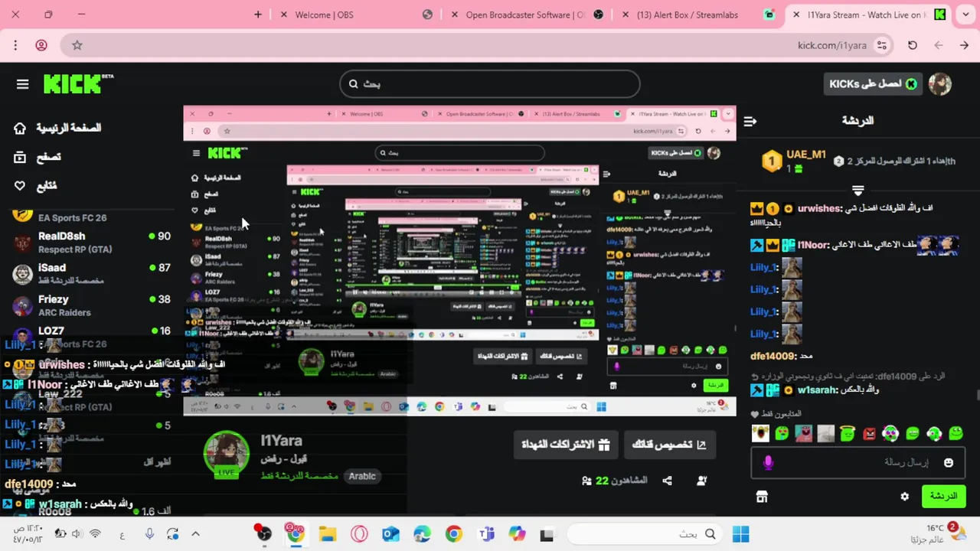Click the live stream video player
Image resolution: width=980 pixels, height=551 pixels.
click(459, 260)
